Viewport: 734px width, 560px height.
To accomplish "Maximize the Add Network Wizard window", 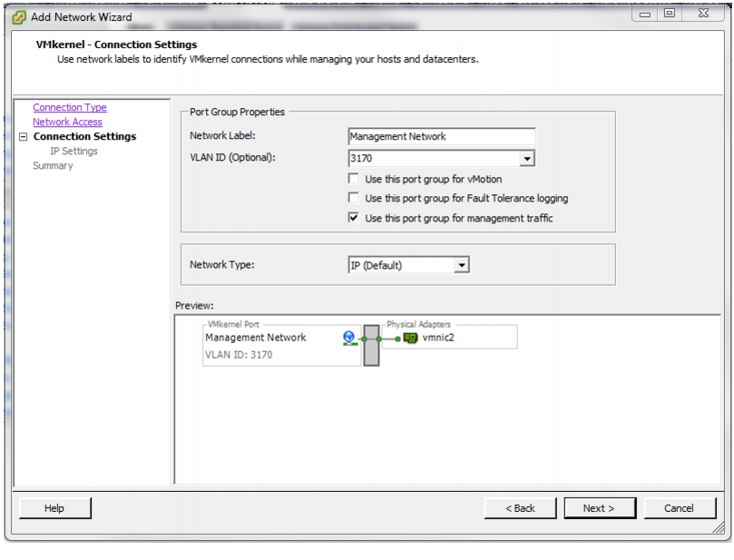I will click(670, 13).
